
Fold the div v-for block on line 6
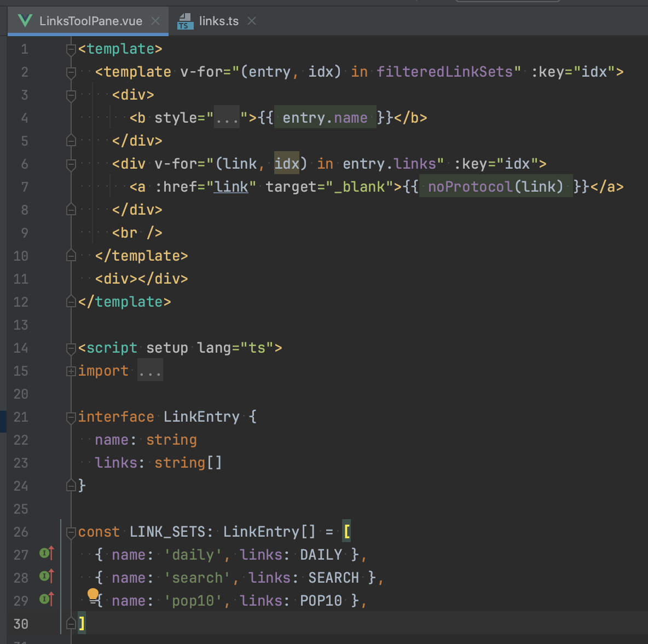point(71,165)
